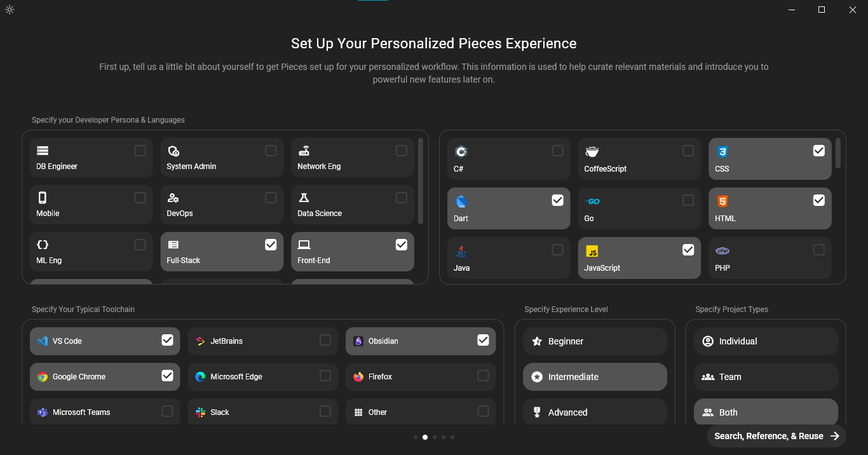Click the Microsoft Edge logo icon

(200, 377)
